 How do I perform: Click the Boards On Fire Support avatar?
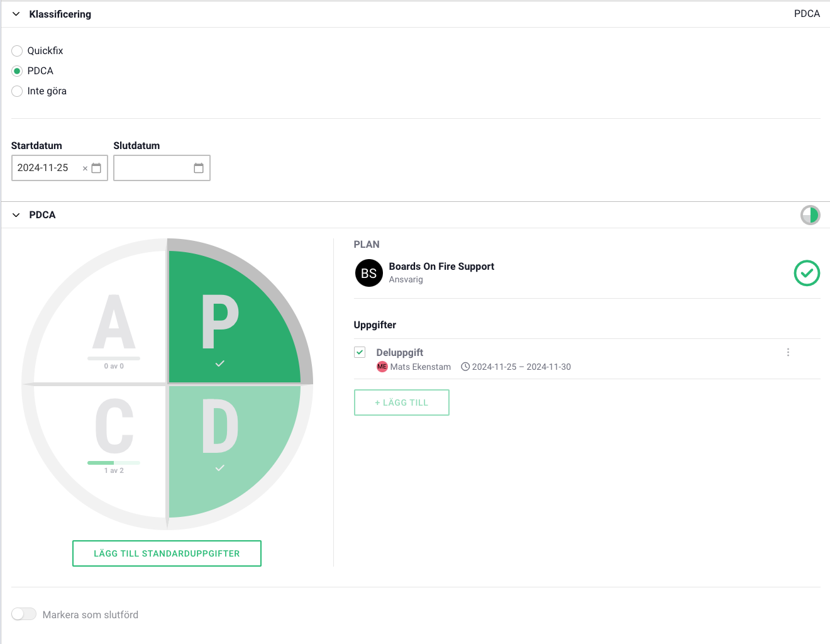tap(369, 273)
